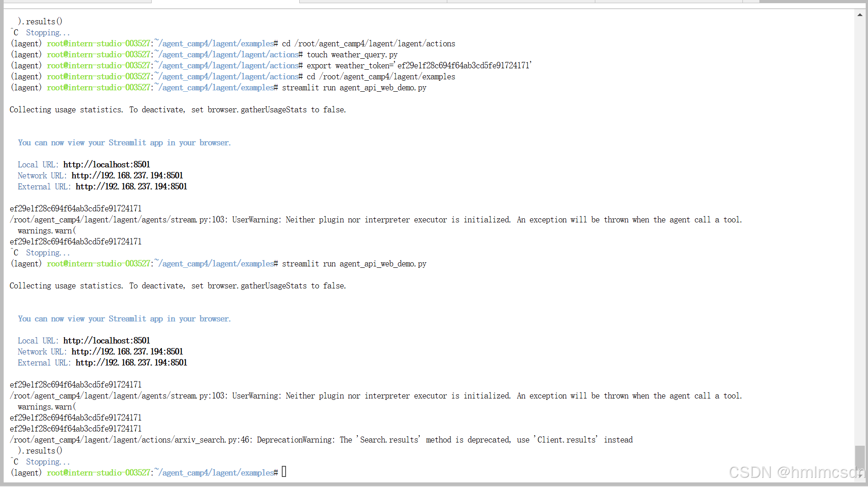Click the 'export weather_token=' command text
Viewport: 868px width, 487px height.
[419, 66]
